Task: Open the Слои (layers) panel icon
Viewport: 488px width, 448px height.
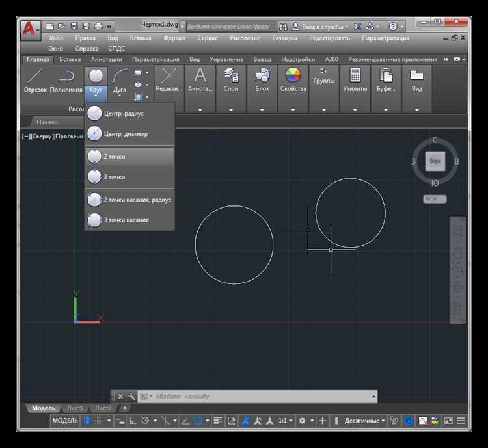Action: tap(231, 75)
